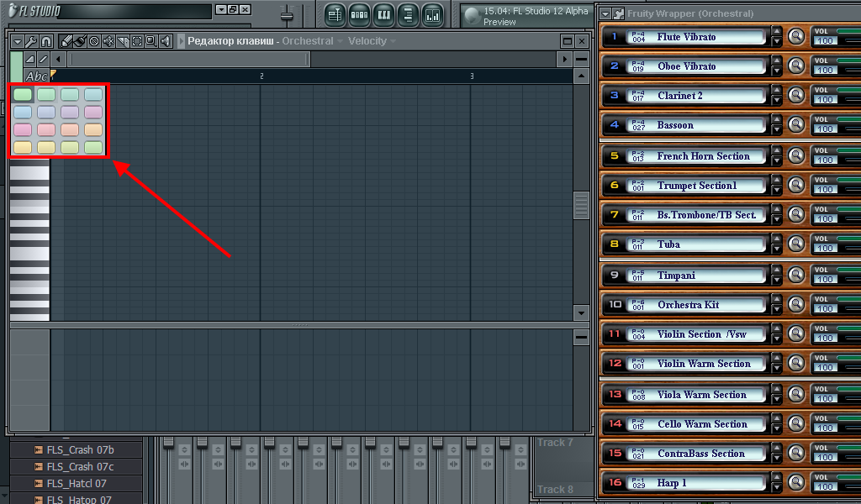Click the magnifier next to Cello Warm Section
Image resolution: width=861 pixels, height=504 pixels.
tap(795, 424)
